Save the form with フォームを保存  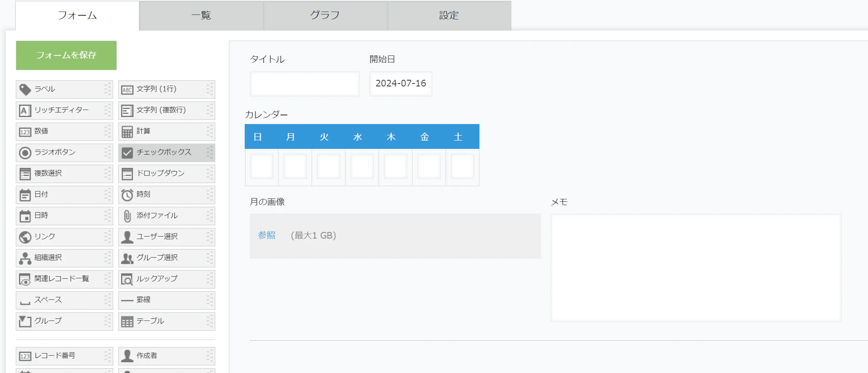(66, 55)
